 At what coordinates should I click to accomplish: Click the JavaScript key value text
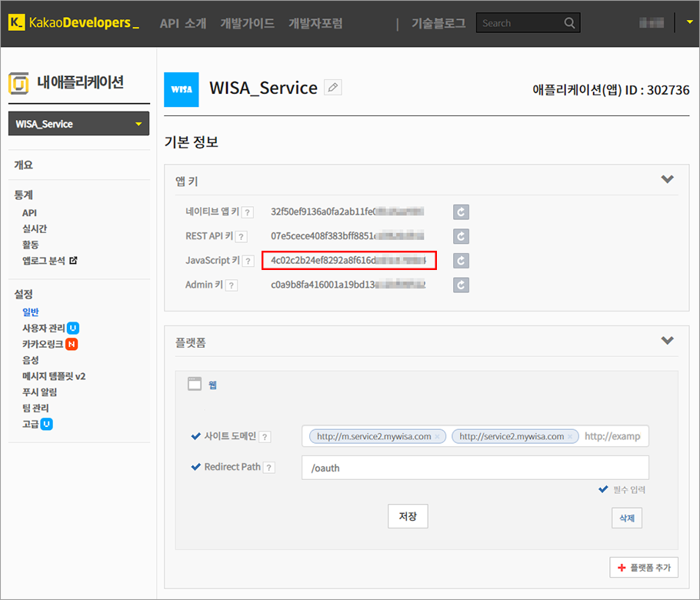click(348, 261)
